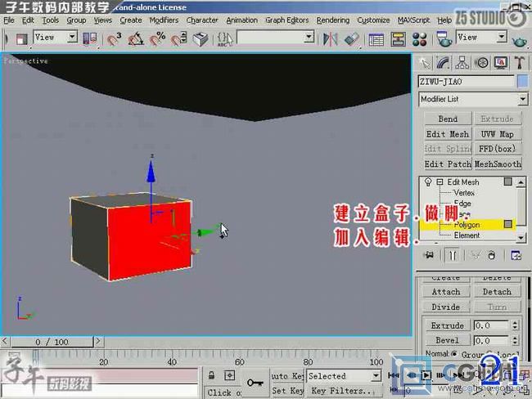Click the Detach button
Screen dimensions: 532x399
[497, 292]
